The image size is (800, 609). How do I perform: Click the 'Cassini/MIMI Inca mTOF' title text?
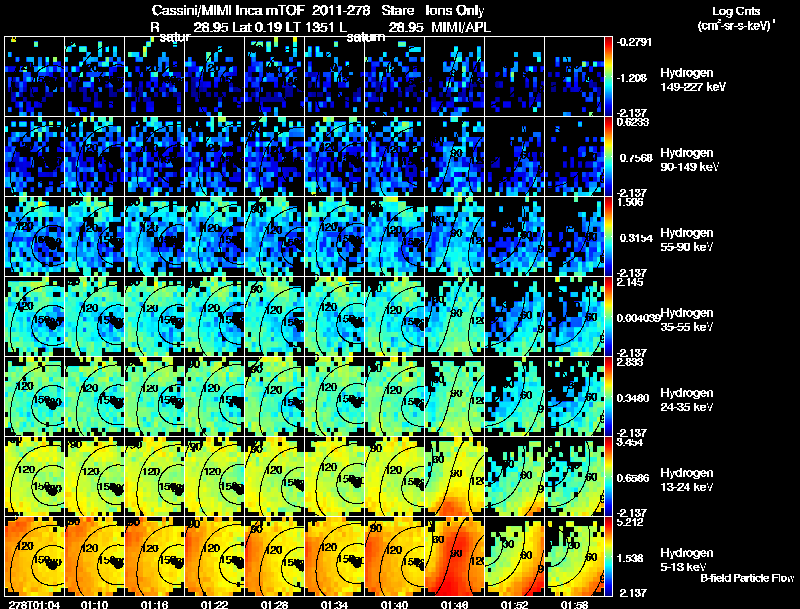pyautogui.click(x=228, y=10)
